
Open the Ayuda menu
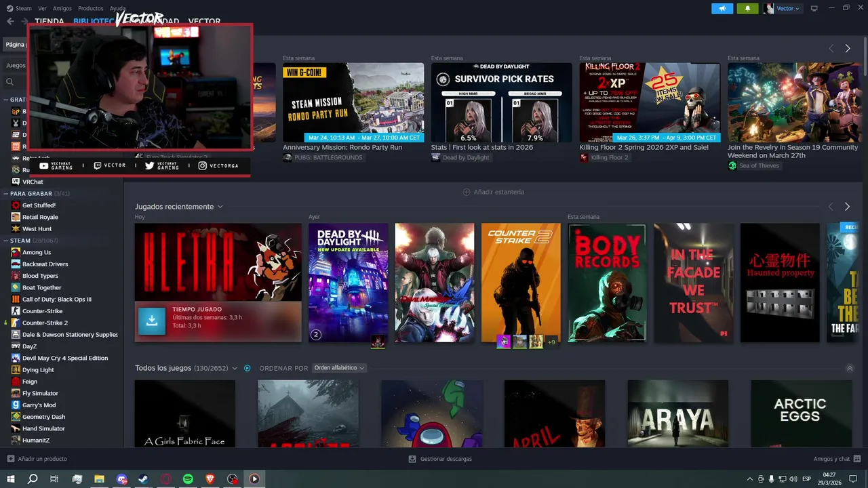[117, 8]
